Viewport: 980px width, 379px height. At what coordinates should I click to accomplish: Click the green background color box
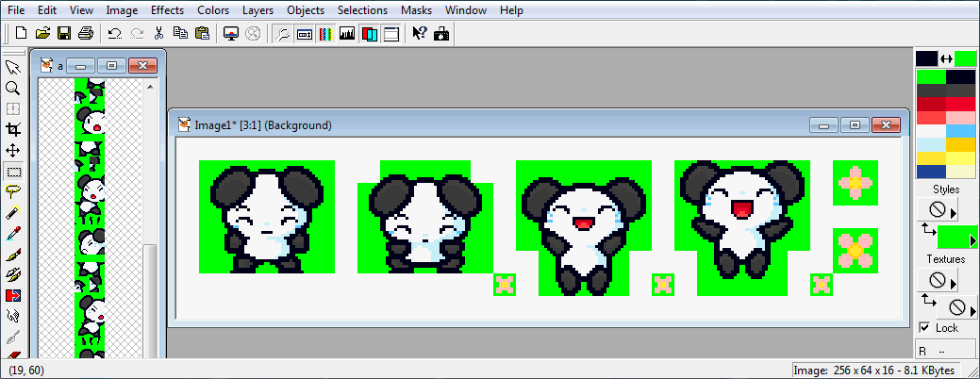pos(966,58)
